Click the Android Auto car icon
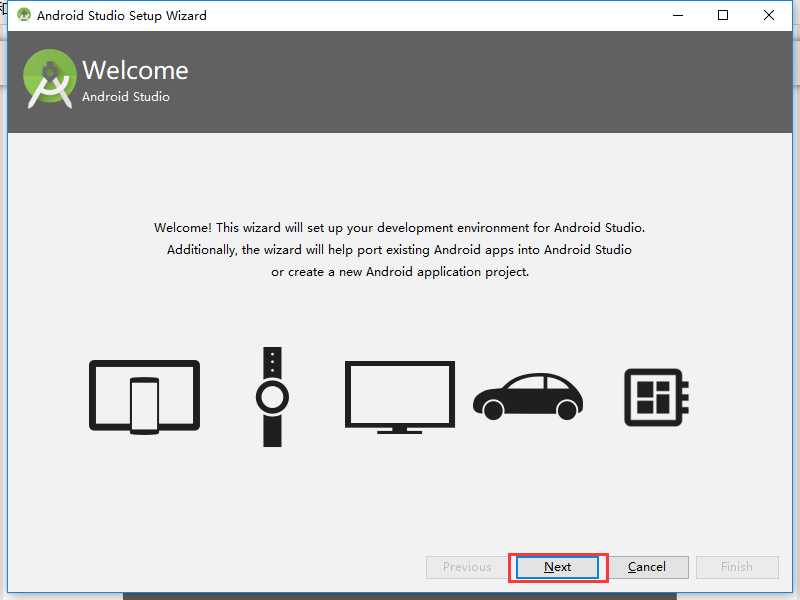Viewport: 800px width, 600px height. coord(528,397)
